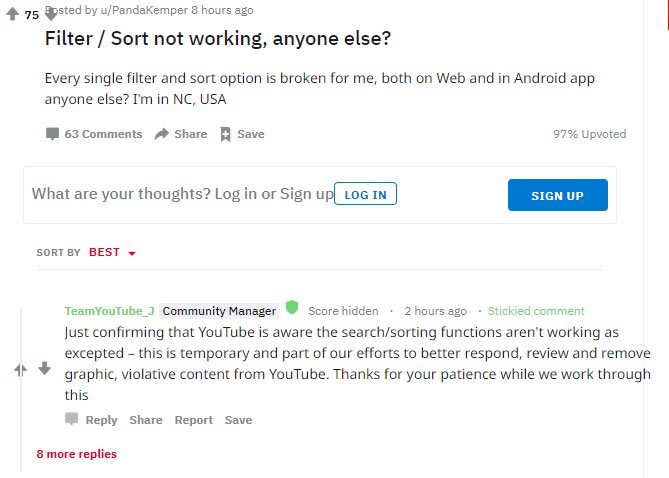
Task: Click the red dropdown arrow beside Best
Action: (132, 254)
